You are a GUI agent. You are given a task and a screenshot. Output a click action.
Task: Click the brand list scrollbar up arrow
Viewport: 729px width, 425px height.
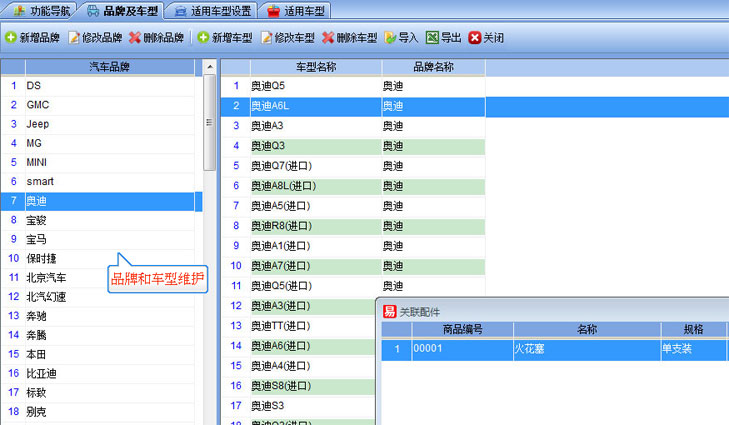tap(210, 67)
